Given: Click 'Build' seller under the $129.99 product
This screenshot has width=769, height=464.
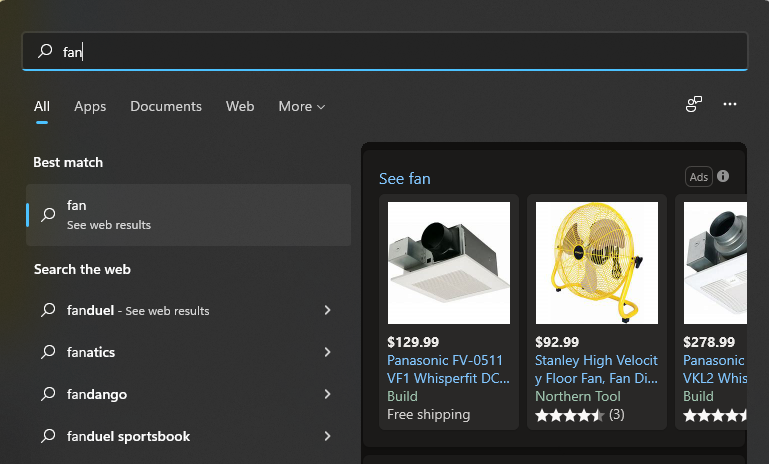Looking at the screenshot, I should (402, 396).
